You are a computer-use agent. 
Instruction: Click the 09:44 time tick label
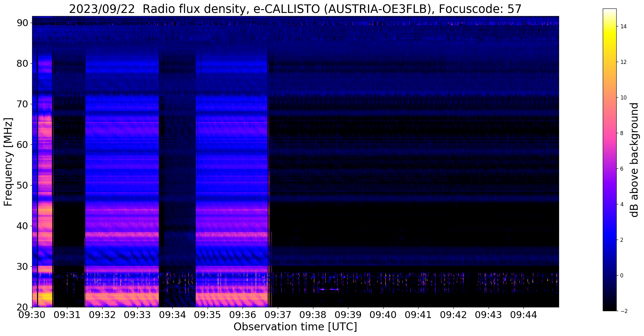pyautogui.click(x=524, y=314)
